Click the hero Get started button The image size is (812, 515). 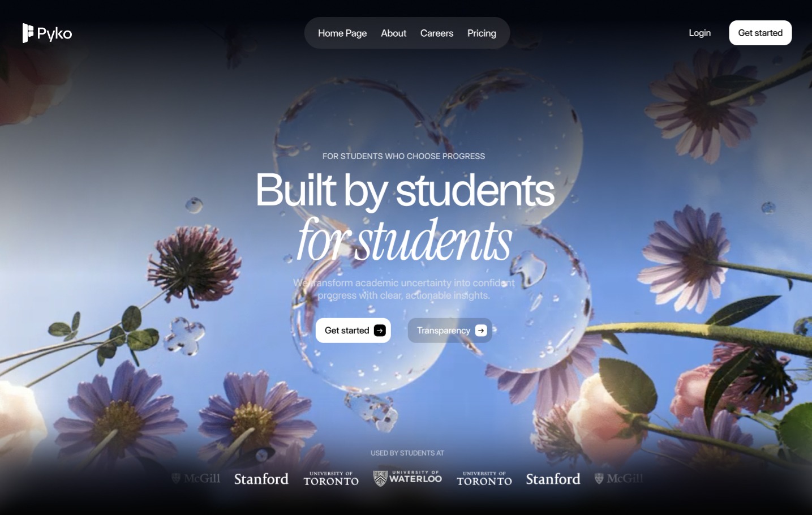click(353, 331)
